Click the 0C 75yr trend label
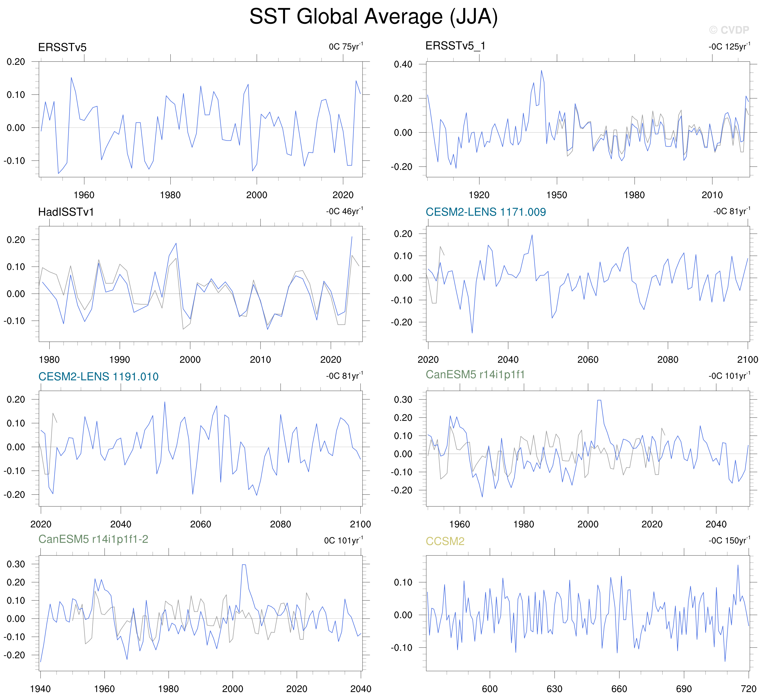Screen dimensions: 762x700 (345, 46)
